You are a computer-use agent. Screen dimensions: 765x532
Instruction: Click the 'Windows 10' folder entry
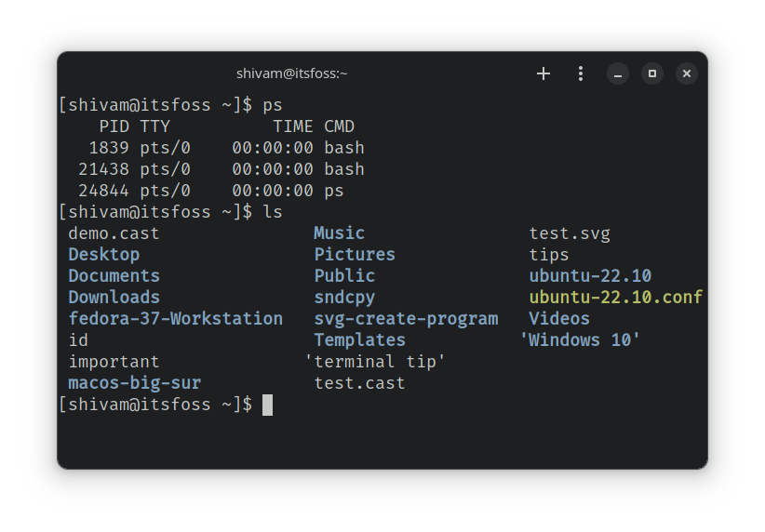(x=581, y=339)
